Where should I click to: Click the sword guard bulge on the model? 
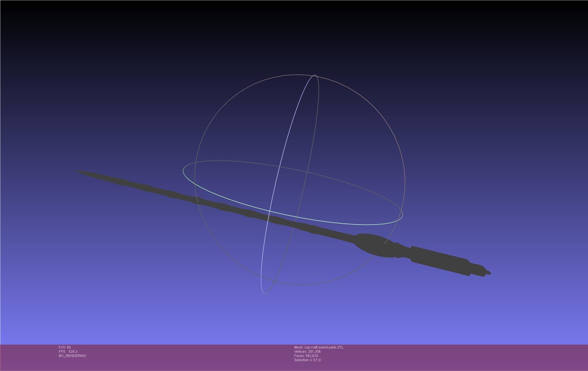[375, 245]
